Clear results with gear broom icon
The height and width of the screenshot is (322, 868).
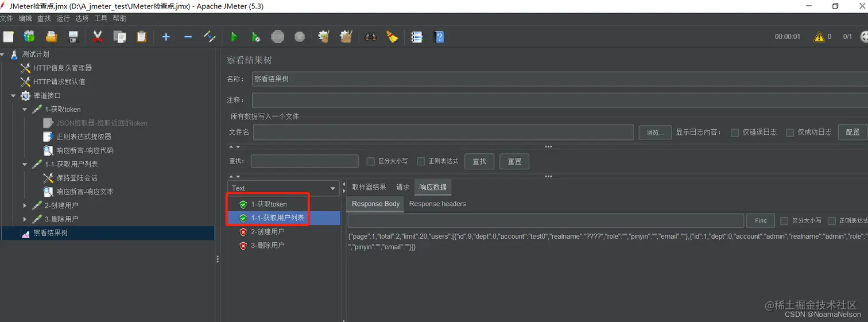[x=324, y=37]
